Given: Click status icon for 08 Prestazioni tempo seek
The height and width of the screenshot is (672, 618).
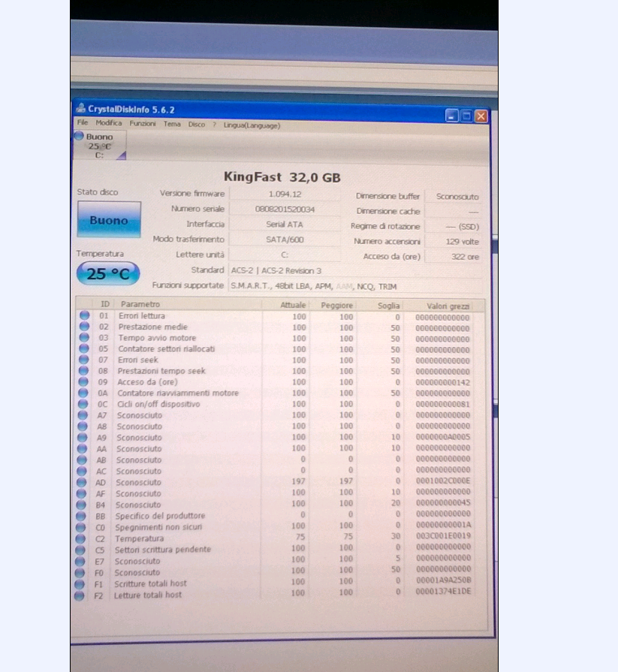Looking at the screenshot, I should (x=83, y=371).
